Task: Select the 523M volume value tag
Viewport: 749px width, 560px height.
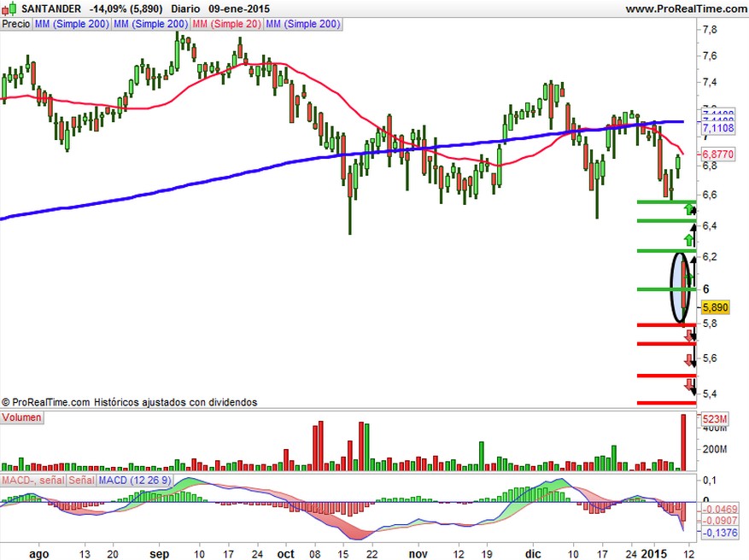Action: 715,419
